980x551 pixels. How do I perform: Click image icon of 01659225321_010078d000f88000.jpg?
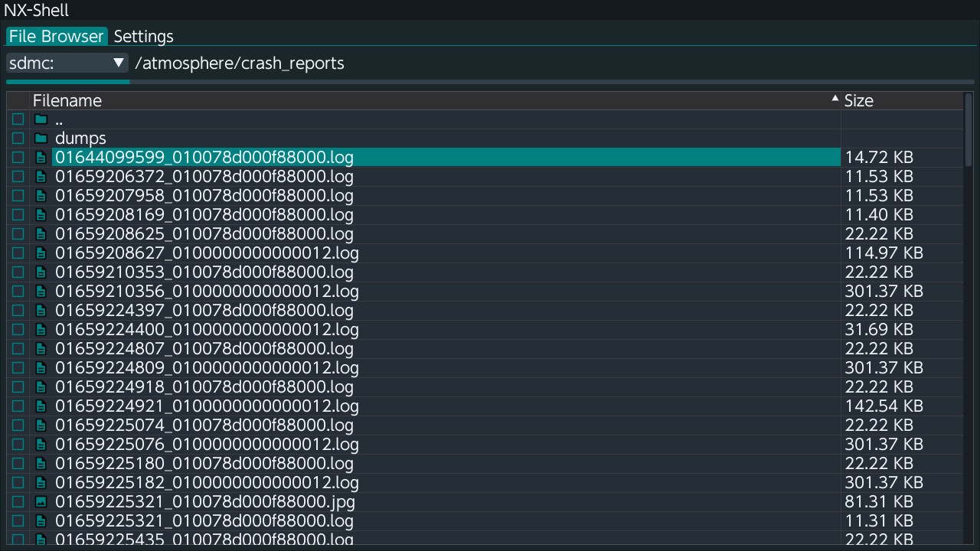pyautogui.click(x=41, y=502)
